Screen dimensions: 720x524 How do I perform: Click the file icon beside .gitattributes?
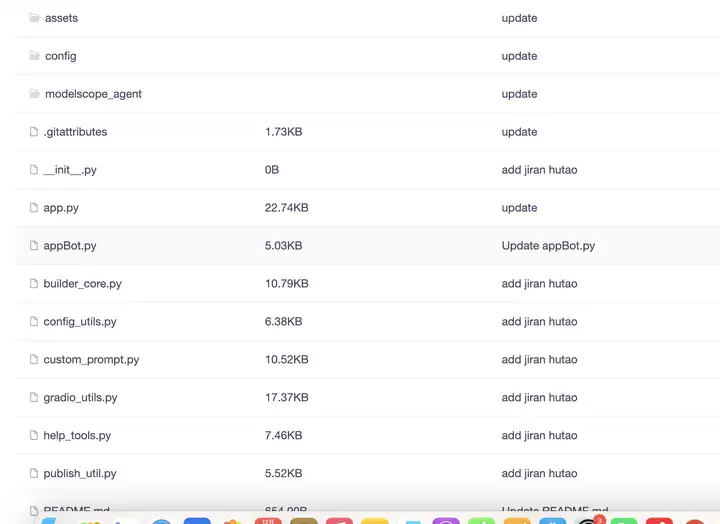(34, 132)
